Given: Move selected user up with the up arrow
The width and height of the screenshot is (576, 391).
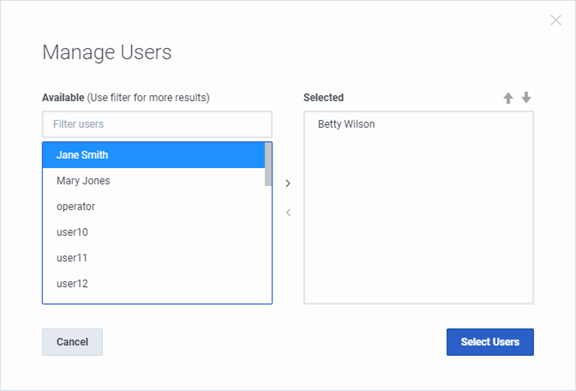Looking at the screenshot, I should 508,98.
